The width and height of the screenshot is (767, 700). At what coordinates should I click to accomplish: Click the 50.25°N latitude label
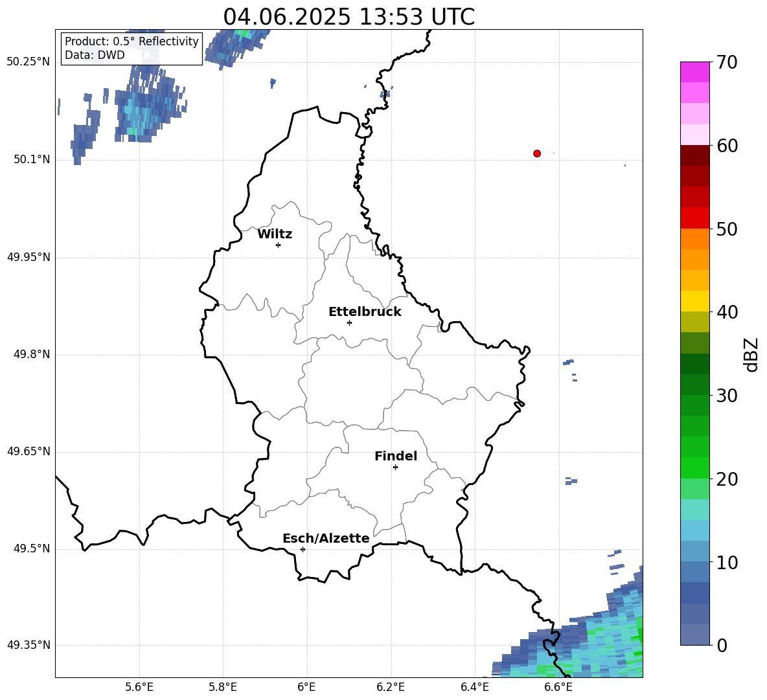(x=29, y=62)
